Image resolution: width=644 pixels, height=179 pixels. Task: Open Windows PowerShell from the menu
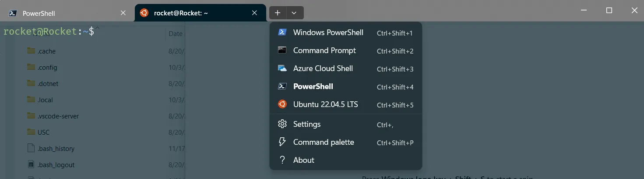[346, 32]
